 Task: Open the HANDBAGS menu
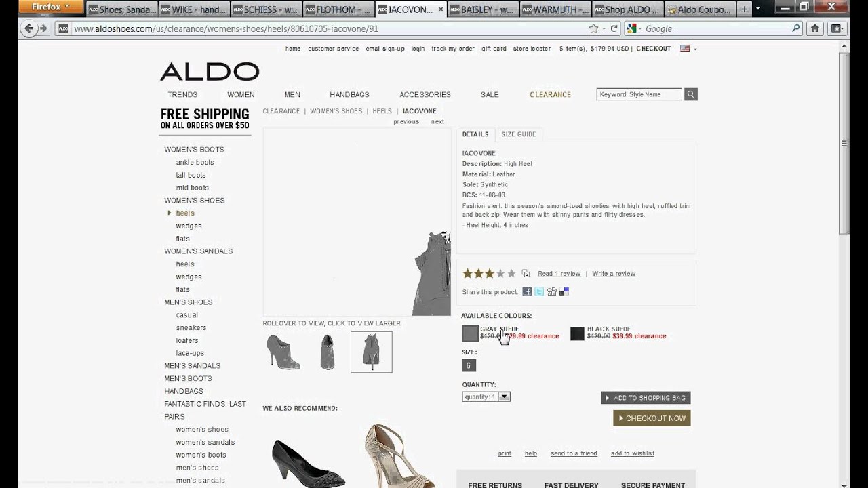(349, 94)
